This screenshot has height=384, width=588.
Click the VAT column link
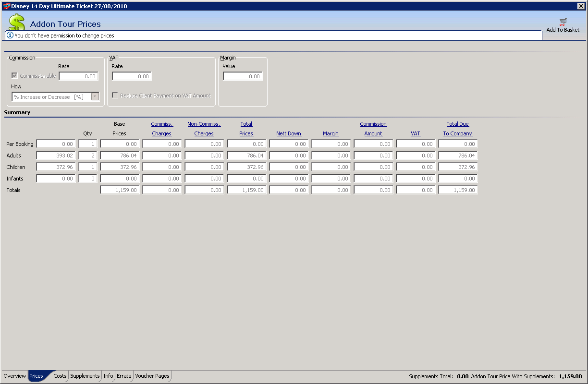[x=416, y=133]
